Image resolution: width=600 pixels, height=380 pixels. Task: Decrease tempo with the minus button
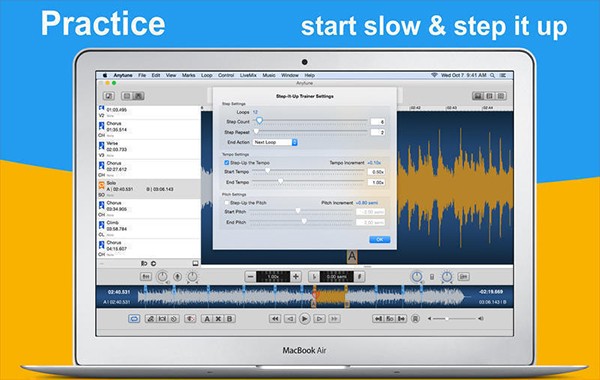pyautogui.click(x=250, y=277)
